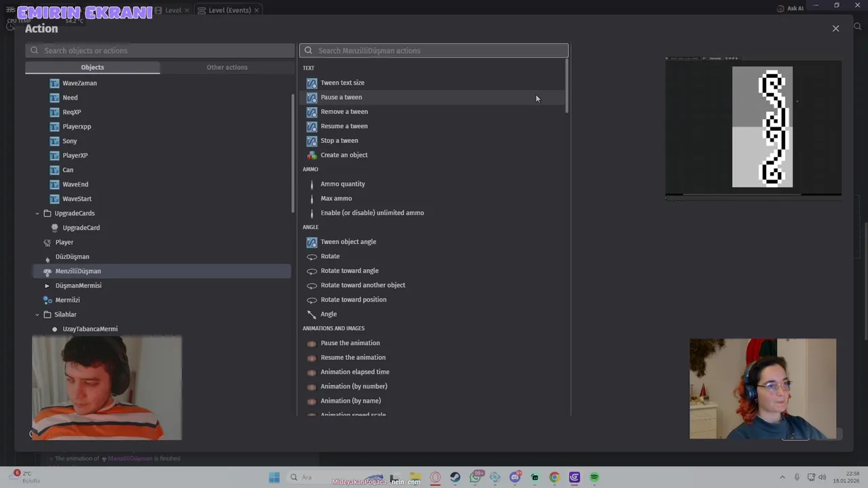Open Discord from the taskbar
The height and width of the screenshot is (488, 868).
click(x=515, y=477)
